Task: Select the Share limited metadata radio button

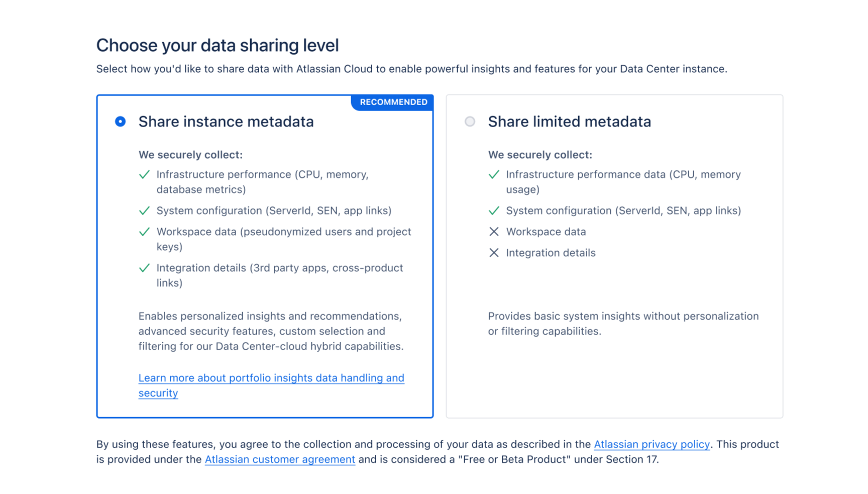Action: 470,122
